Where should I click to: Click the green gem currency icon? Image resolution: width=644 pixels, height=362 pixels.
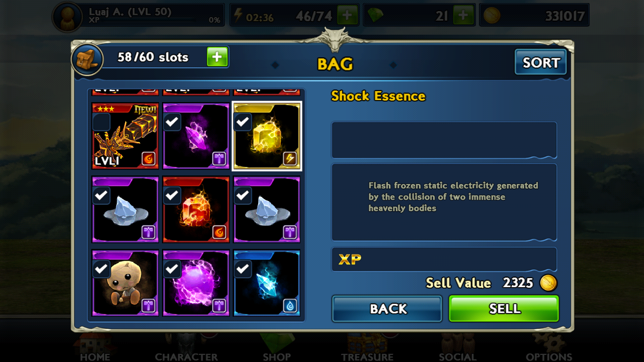coord(374,16)
